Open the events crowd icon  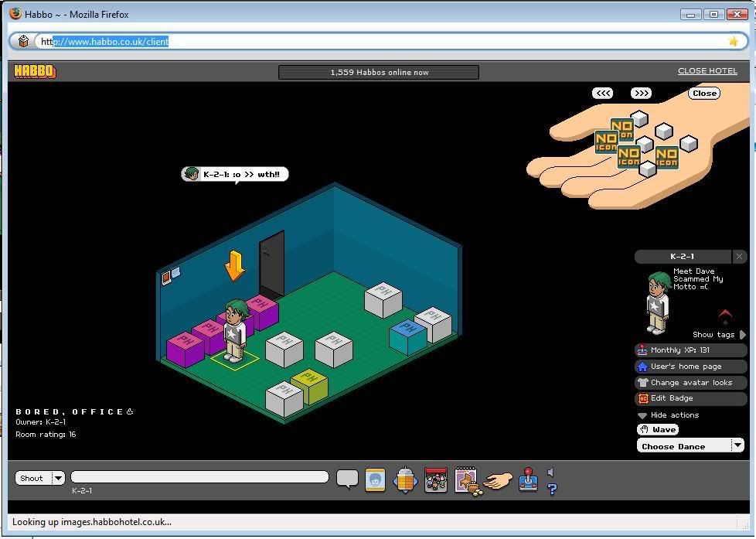436,480
